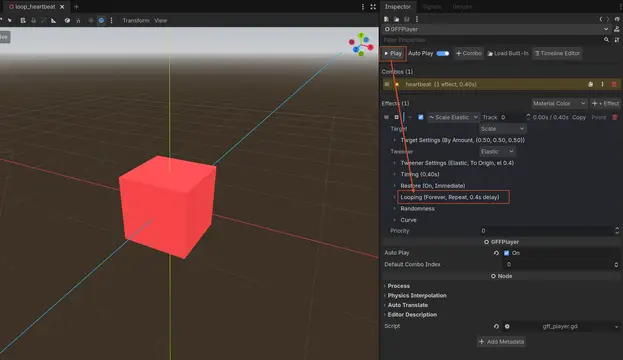Select the heartbeat combo row
The image size is (623, 360).
[x=501, y=84]
